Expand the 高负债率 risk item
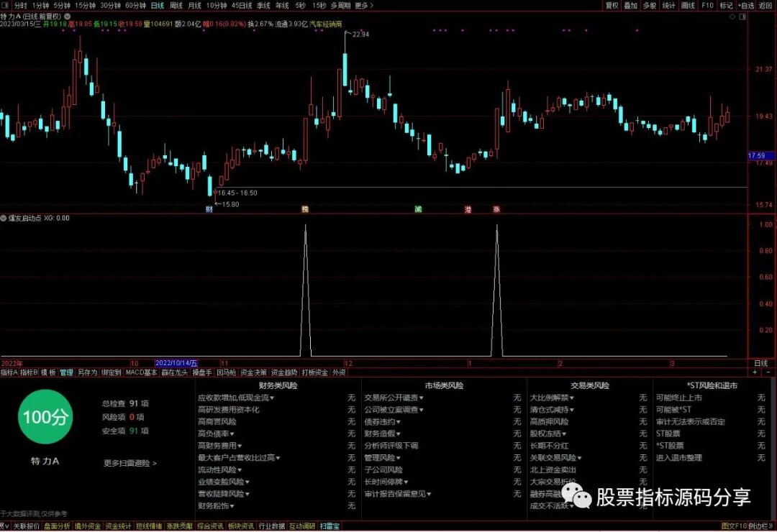777x532 pixels. coord(216,434)
